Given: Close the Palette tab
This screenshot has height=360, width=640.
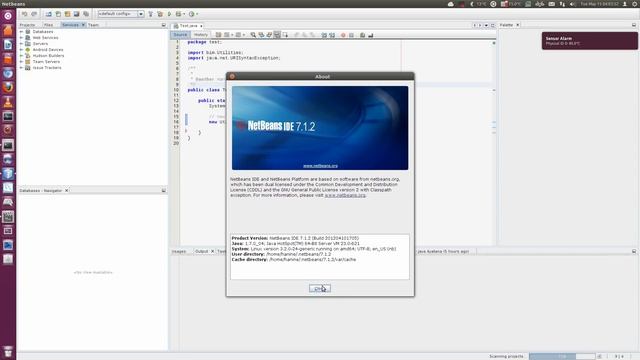Looking at the screenshot, I should coord(518,25).
